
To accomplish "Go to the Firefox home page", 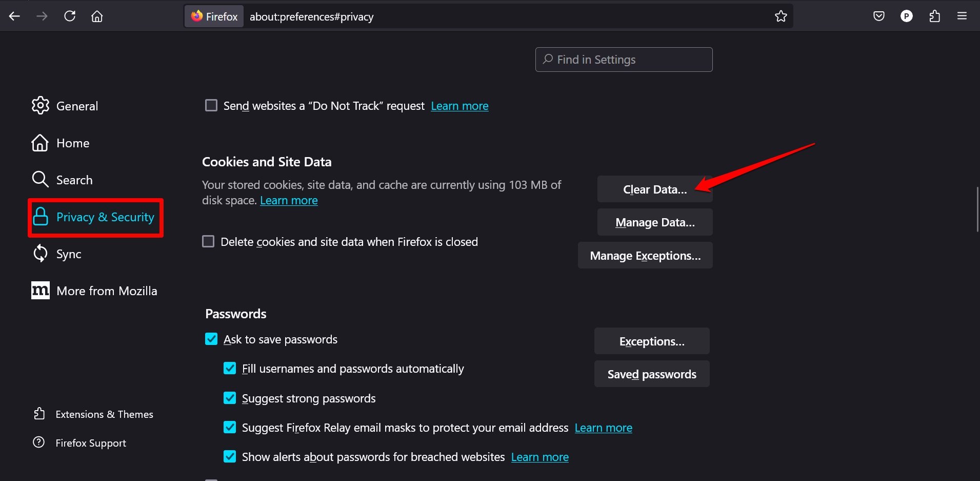I will [97, 16].
